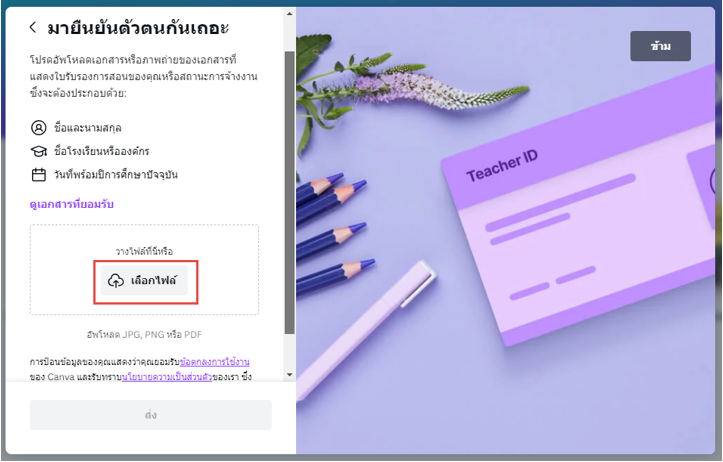Viewport: 723px width, 462px height.
Task: Open the ข้อตกลงการใช้งาน terms of use link
Action: [x=215, y=361]
